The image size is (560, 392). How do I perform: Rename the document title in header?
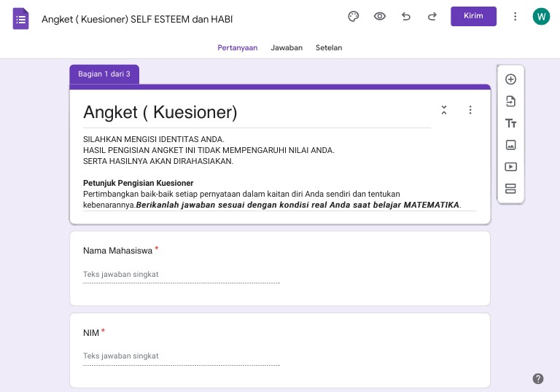[137, 19]
